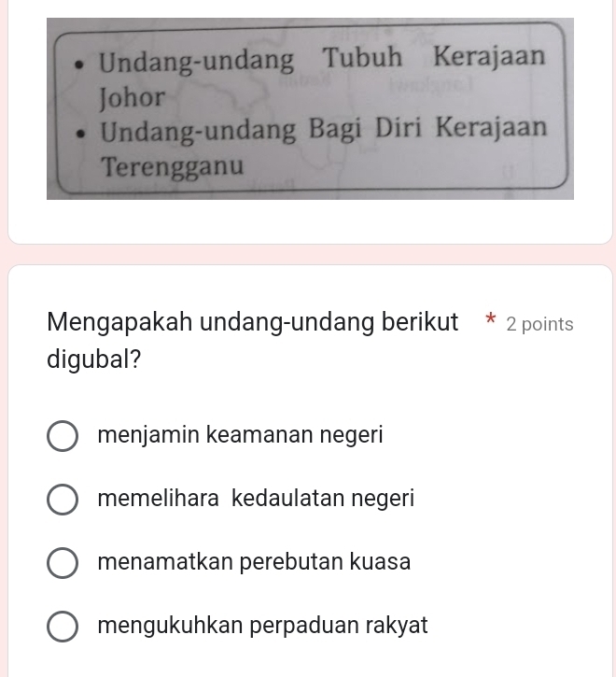
Task: Click the word 'Terengganu' in the image
Action: tap(174, 167)
